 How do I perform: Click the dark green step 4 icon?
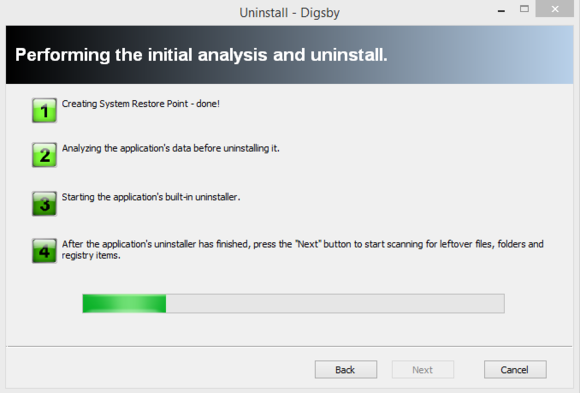44,251
